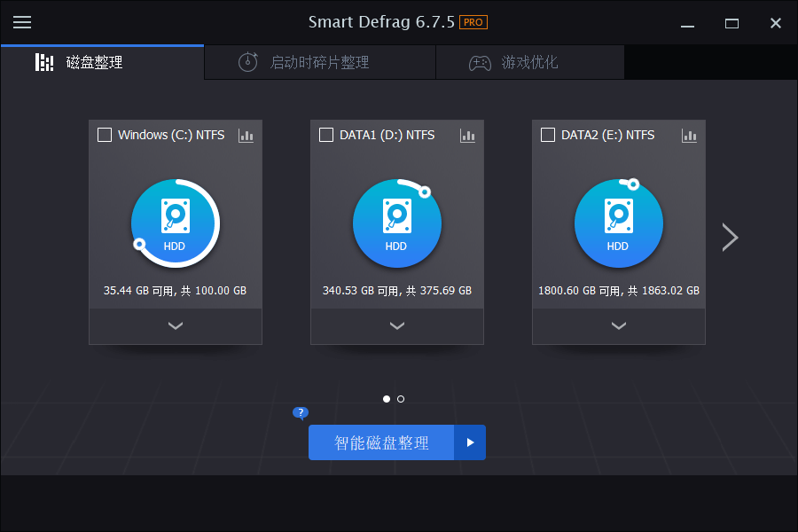Expand options under the DATA1 (D:) card
Screen dimensions: 798x532
[x=397, y=325]
